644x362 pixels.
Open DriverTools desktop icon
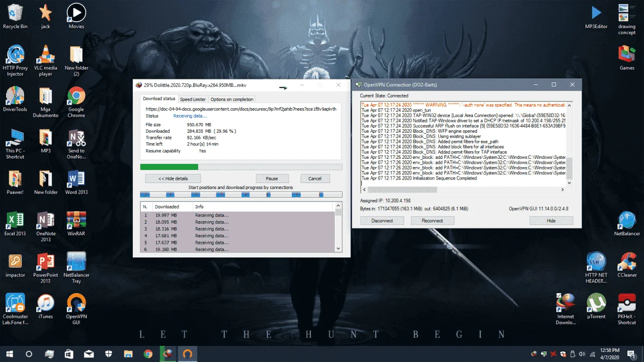[15, 99]
